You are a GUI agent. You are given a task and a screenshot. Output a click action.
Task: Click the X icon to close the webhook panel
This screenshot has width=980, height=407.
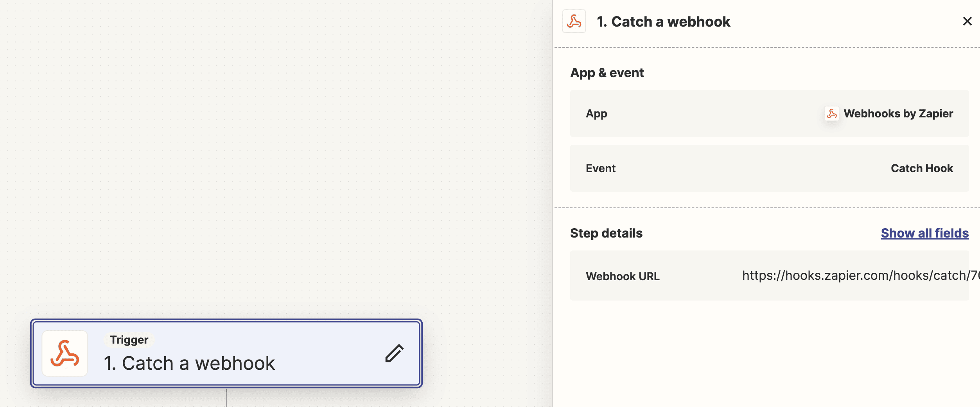[967, 22]
